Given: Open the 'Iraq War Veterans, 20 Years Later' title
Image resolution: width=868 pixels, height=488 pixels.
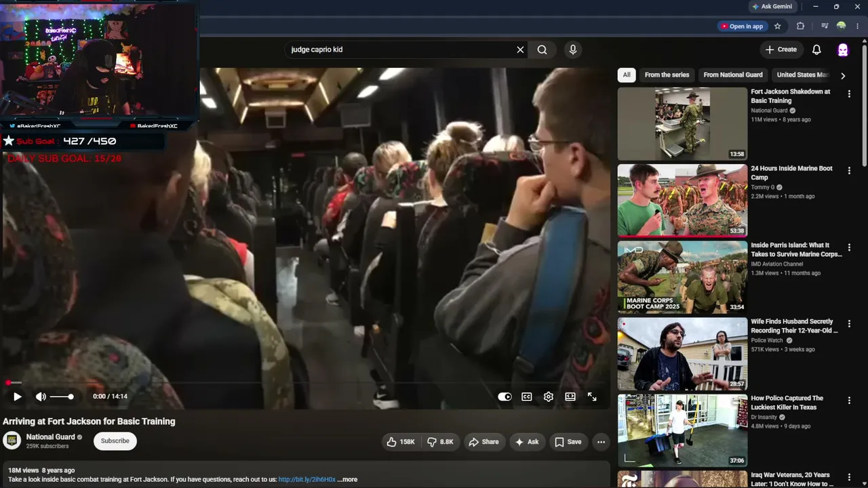Looking at the screenshot, I should coord(792,479).
